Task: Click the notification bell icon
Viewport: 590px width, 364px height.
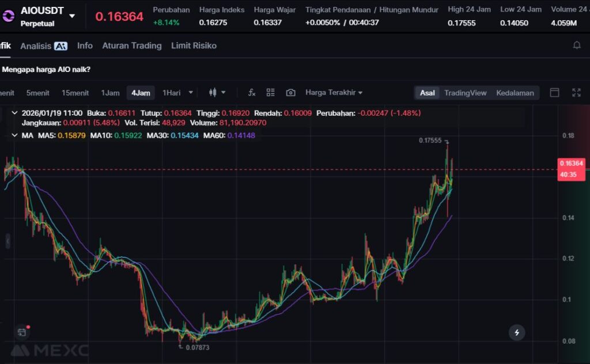Action: (x=577, y=45)
